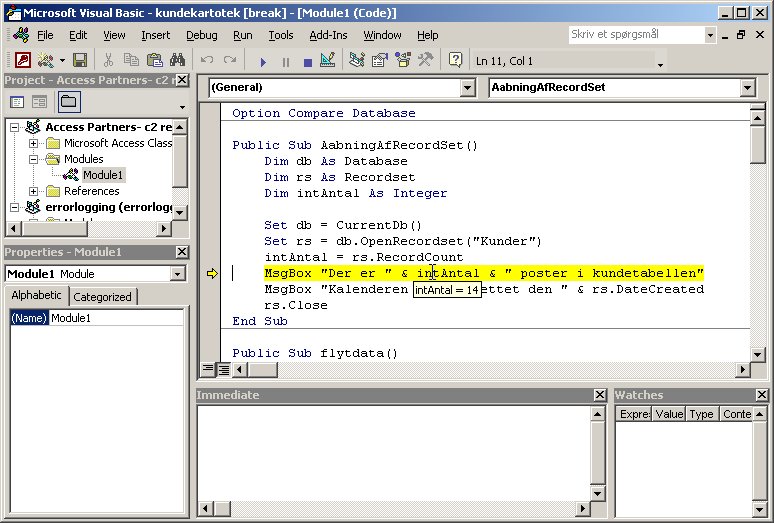Click the Reset (stop) square icon
774x523 pixels.
click(x=308, y=60)
